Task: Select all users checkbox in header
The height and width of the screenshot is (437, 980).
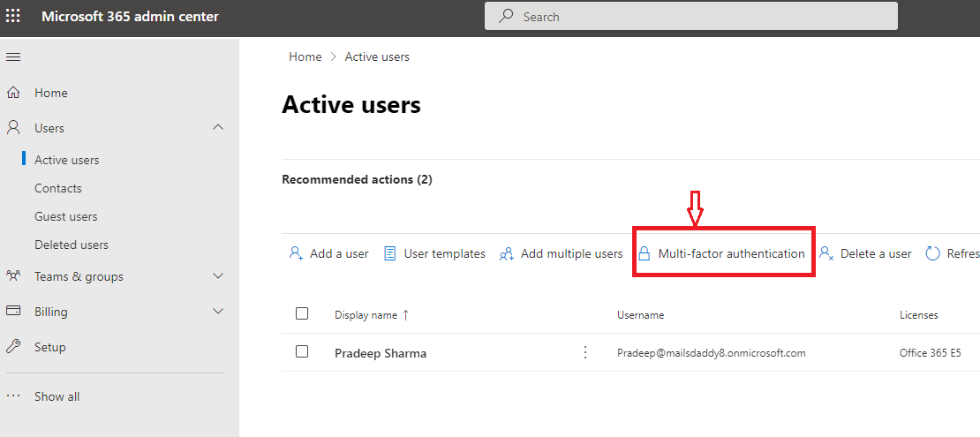Action: [302, 313]
